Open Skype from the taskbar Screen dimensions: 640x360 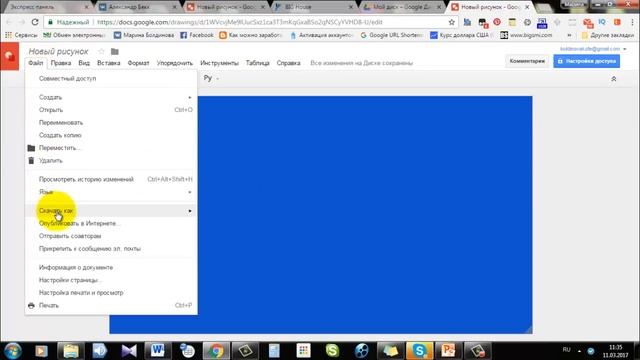[419, 351]
